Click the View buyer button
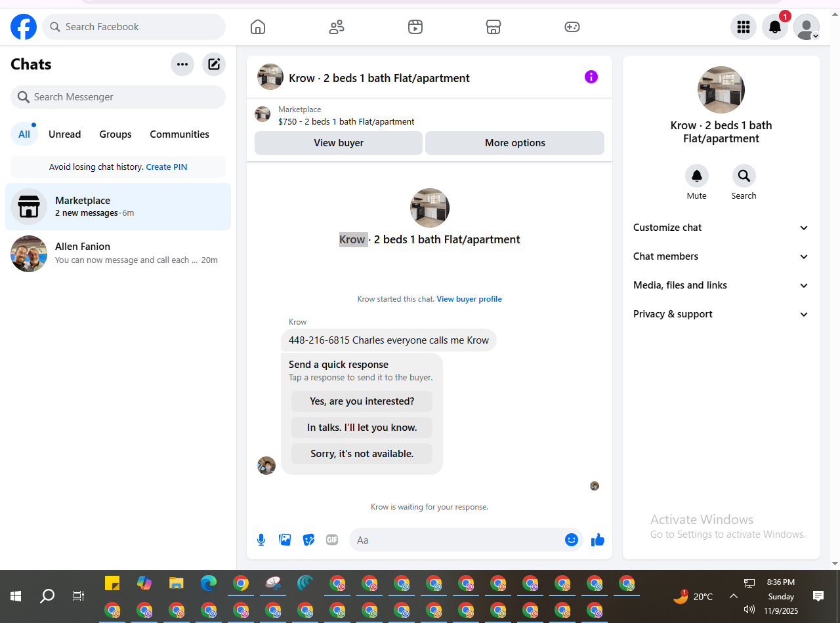Screen dimensions: 840x623 339,143
